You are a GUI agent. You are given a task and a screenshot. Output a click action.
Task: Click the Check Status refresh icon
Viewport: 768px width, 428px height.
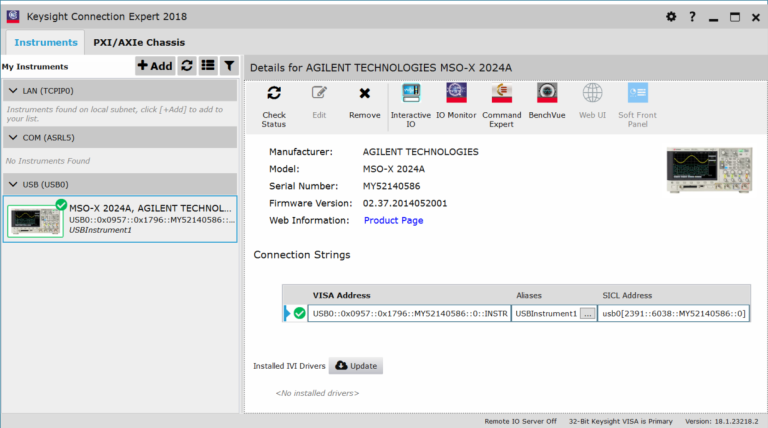tap(274, 93)
